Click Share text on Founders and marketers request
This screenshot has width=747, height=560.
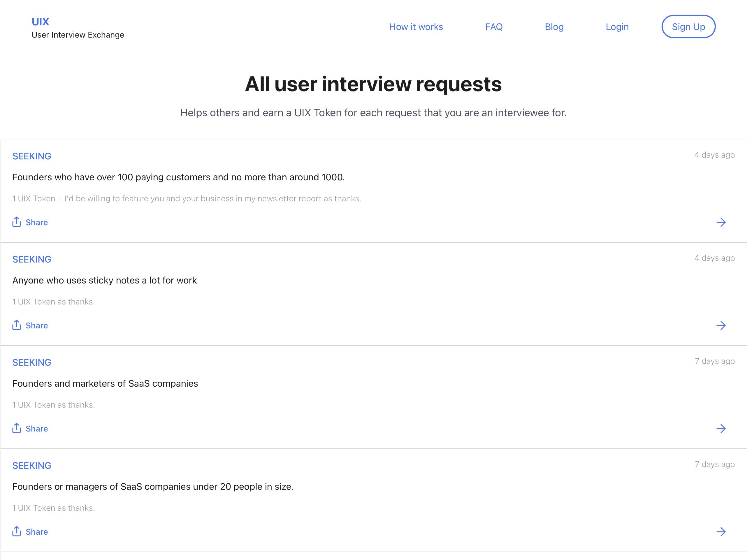(x=37, y=429)
